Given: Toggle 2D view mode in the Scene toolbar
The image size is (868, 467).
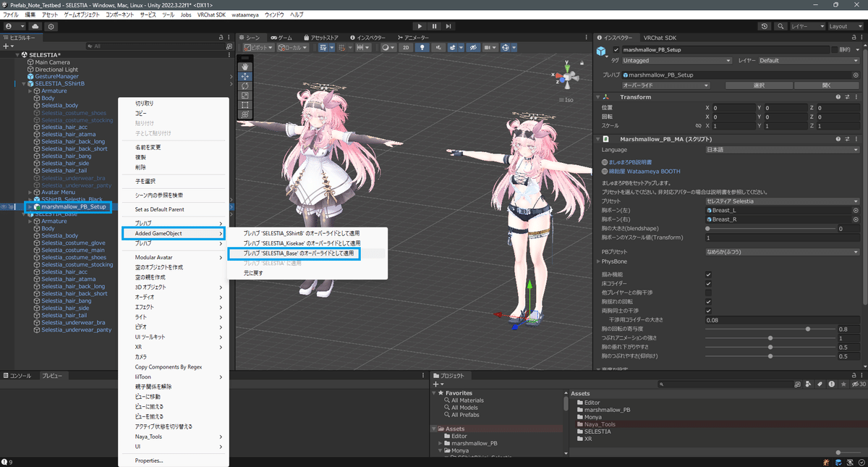Looking at the screenshot, I should coord(407,46).
